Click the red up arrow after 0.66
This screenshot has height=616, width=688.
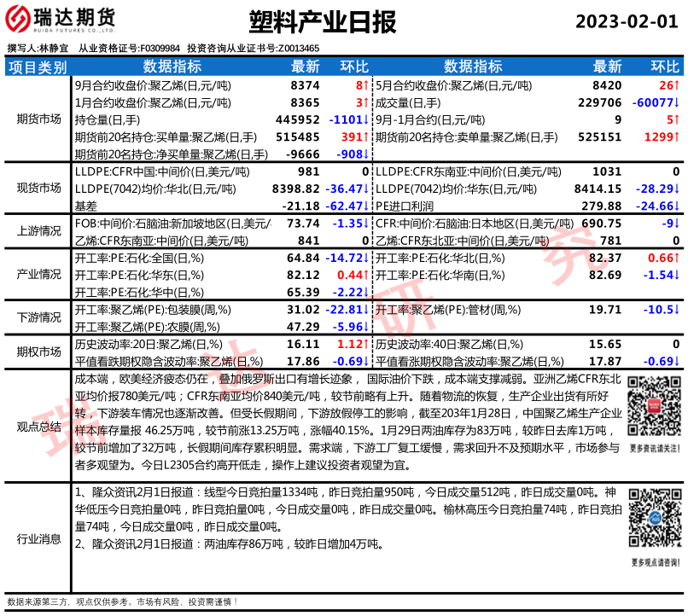pyautogui.click(x=677, y=258)
